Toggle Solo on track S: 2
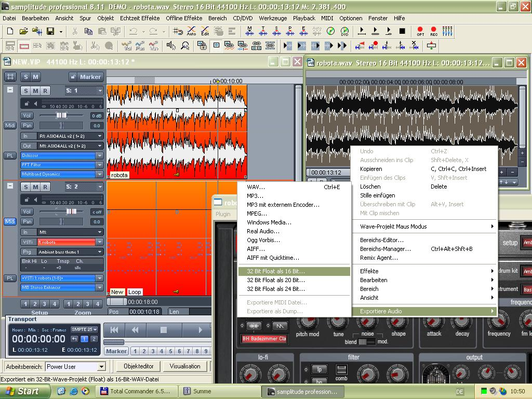532x399 pixels. point(26,187)
